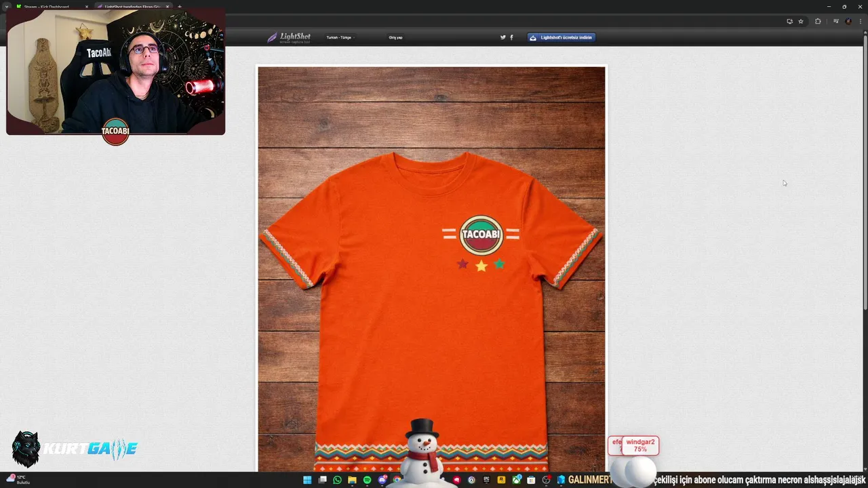The height and width of the screenshot is (488, 868).
Task: Open Microsoft Store from the taskbar
Action: pos(531,480)
